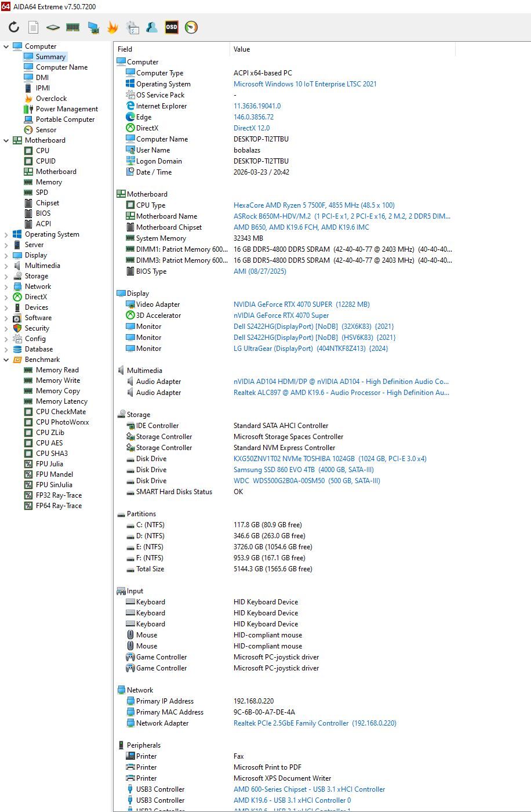This screenshot has height=812, width=531.
Task: Open Computer Name tree item
Action: (x=61, y=67)
